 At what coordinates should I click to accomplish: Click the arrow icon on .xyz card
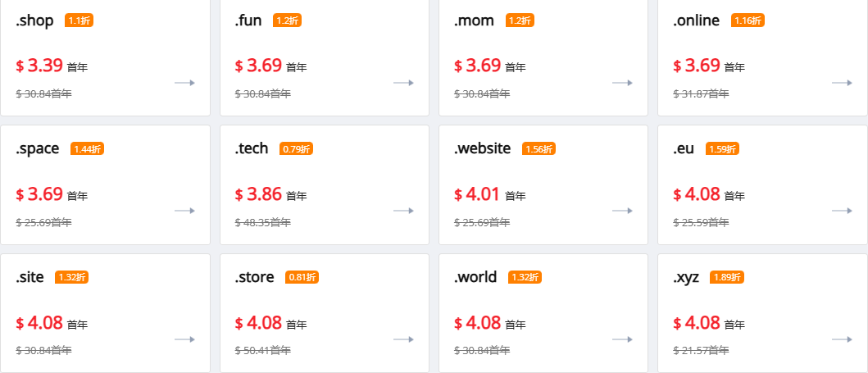pyautogui.click(x=842, y=339)
